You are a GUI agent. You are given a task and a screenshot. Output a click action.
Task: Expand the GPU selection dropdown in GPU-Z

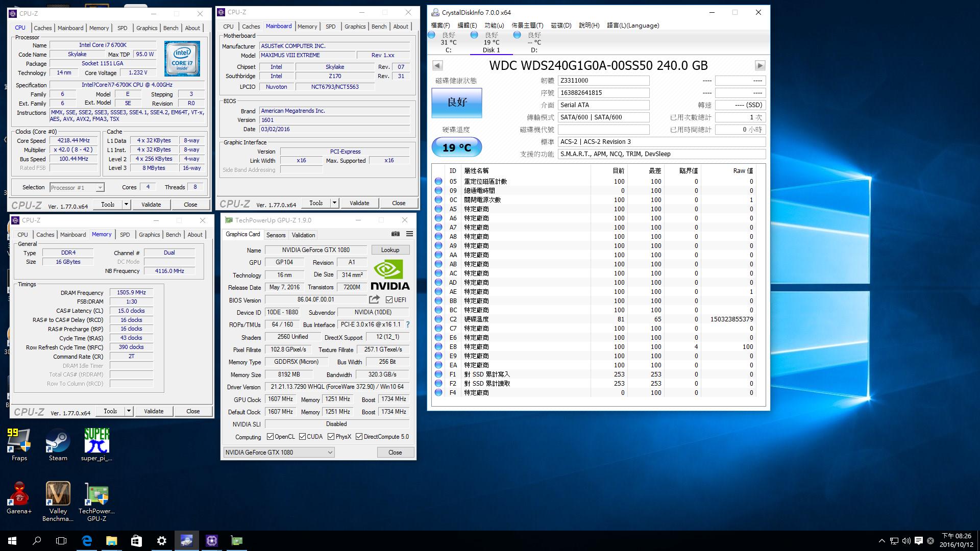click(x=330, y=453)
